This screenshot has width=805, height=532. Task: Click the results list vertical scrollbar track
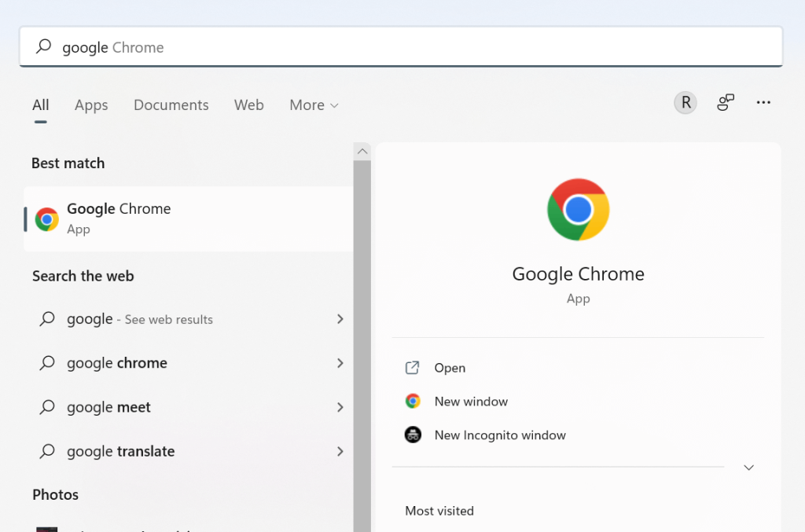[362, 347]
